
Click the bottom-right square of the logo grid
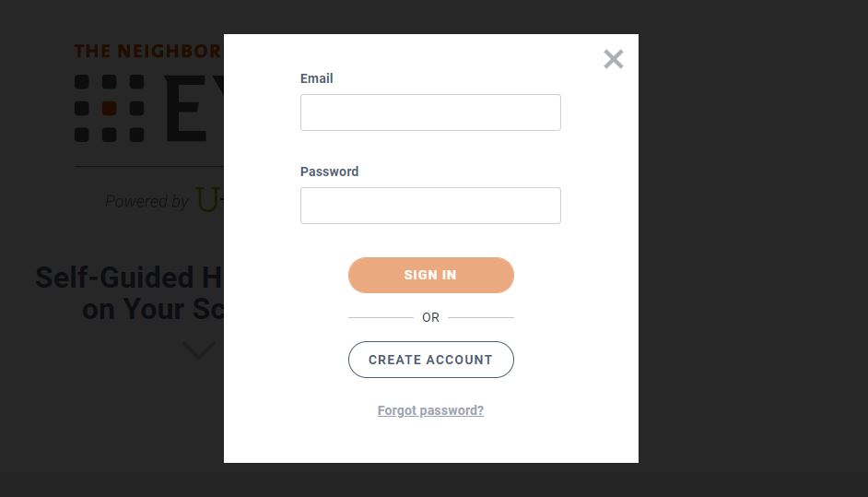click(136, 136)
